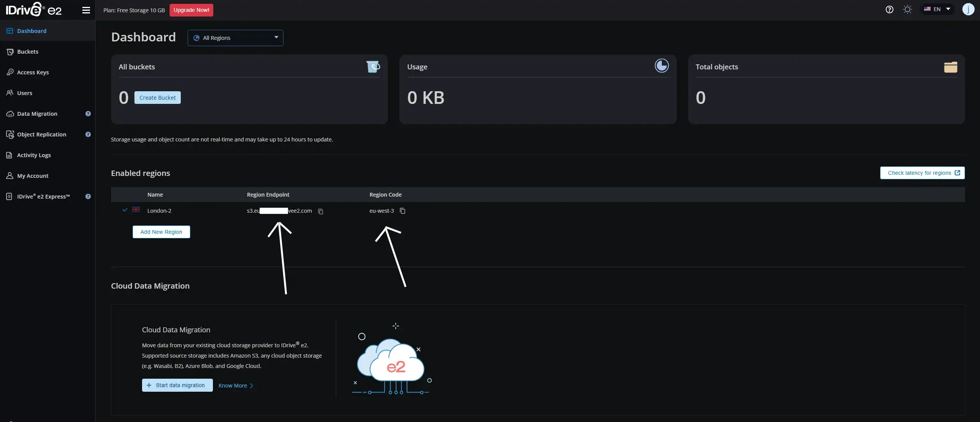
Task: Click the UK flag icon for London-2
Action: pyautogui.click(x=136, y=209)
